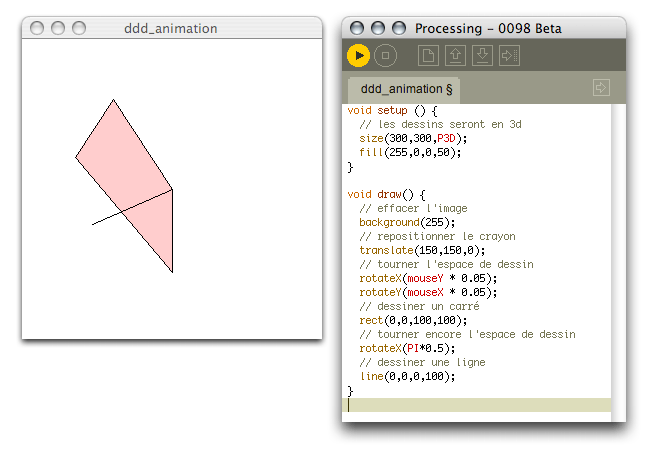Run the sketch with the Play button
The width and height of the screenshot is (647, 452).
click(x=358, y=56)
